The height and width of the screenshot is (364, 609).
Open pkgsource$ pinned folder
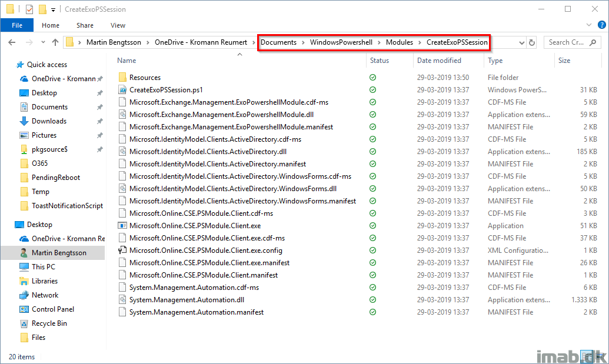49,149
